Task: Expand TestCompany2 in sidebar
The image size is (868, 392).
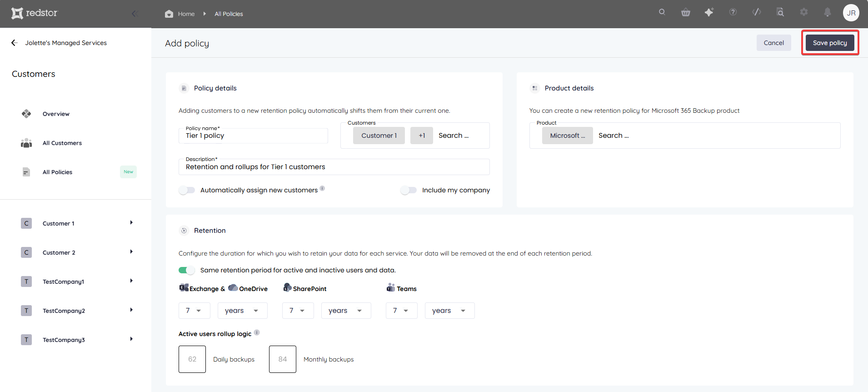Action: 131,310
